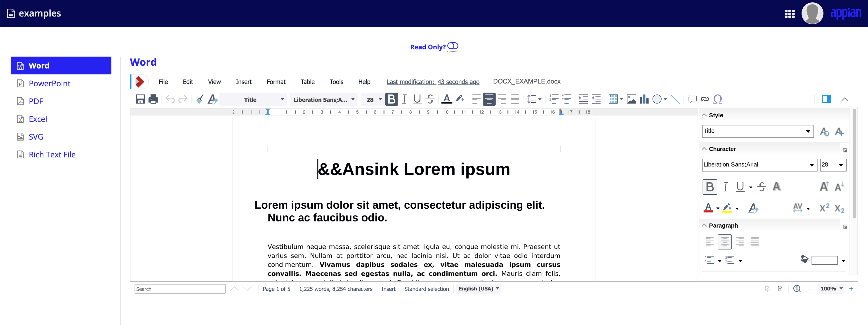Screen dimensions: 868x325
Task: Open the English (USA) language dropdown
Action: tap(479, 289)
